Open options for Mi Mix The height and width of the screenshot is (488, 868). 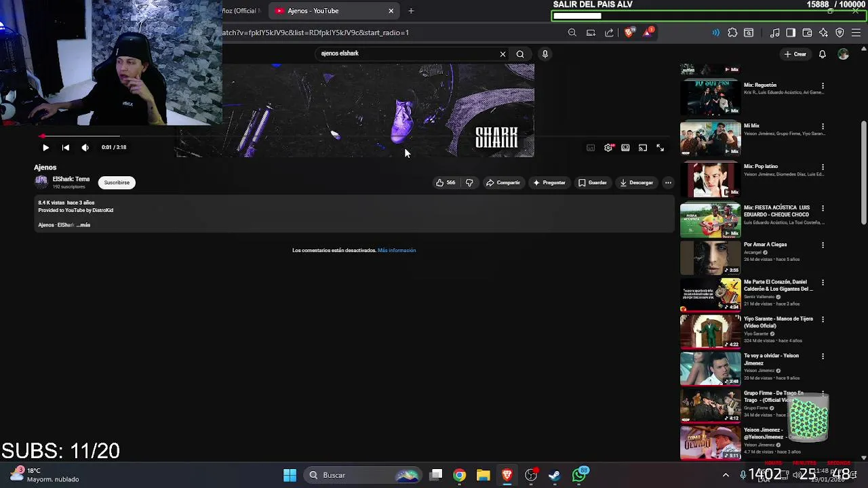tap(823, 127)
